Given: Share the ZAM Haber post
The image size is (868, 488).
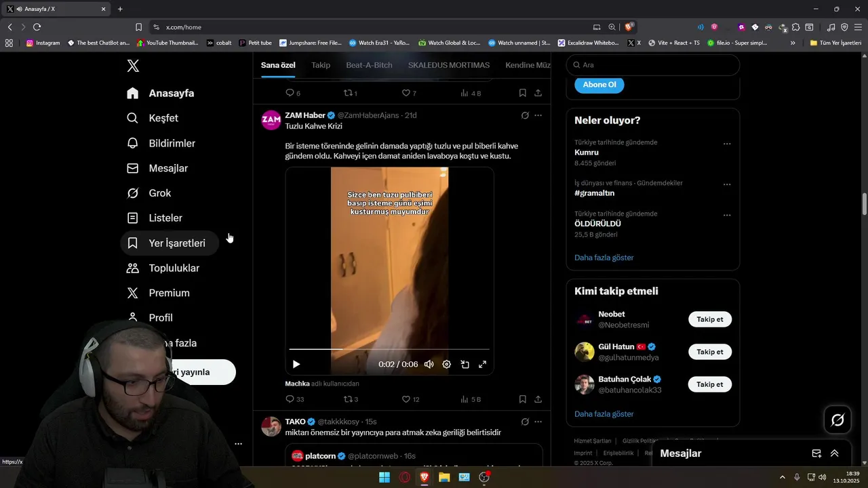Looking at the screenshot, I should coord(538,399).
